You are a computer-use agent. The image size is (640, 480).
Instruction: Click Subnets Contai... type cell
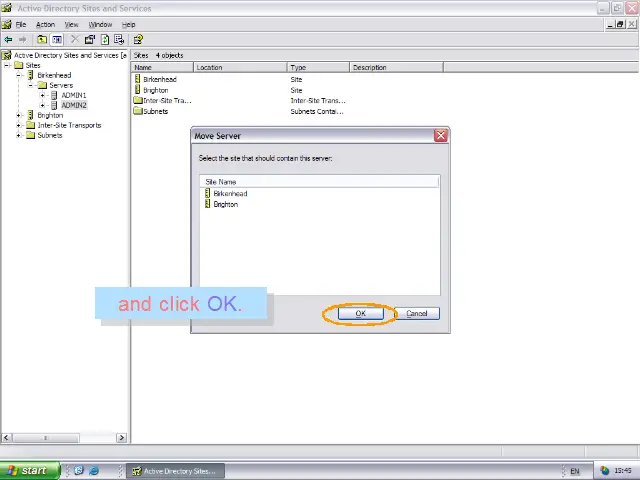[317, 111]
